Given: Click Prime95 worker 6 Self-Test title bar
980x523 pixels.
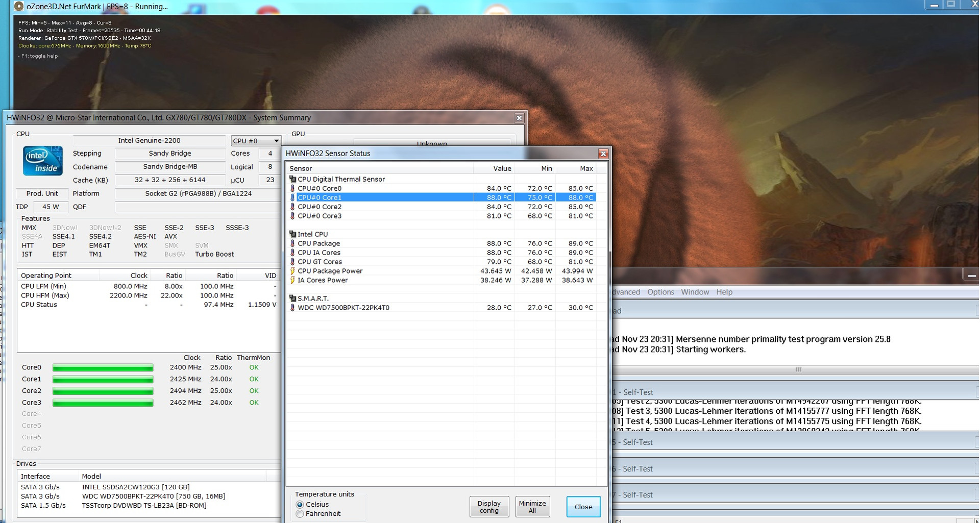Looking at the screenshot, I should pyautogui.click(x=795, y=468).
